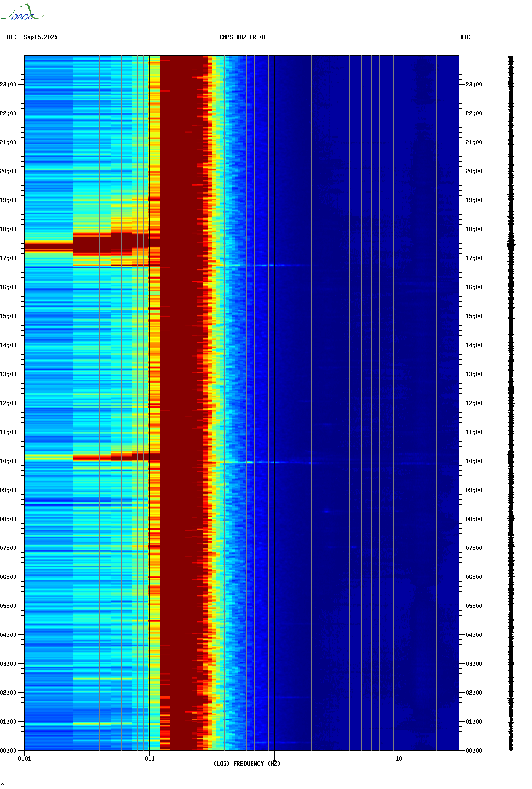532x789 pixels.
Task: Click the left axis 00:00 time label
Action: [8, 751]
